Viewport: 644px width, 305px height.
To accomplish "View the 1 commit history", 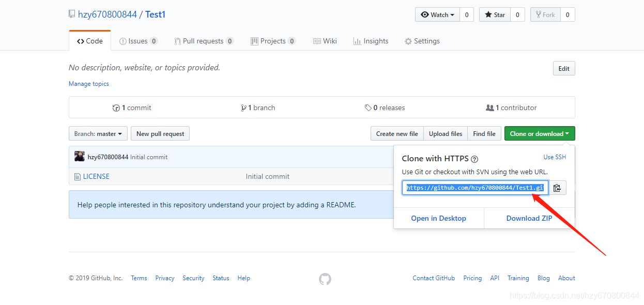I will pos(132,108).
